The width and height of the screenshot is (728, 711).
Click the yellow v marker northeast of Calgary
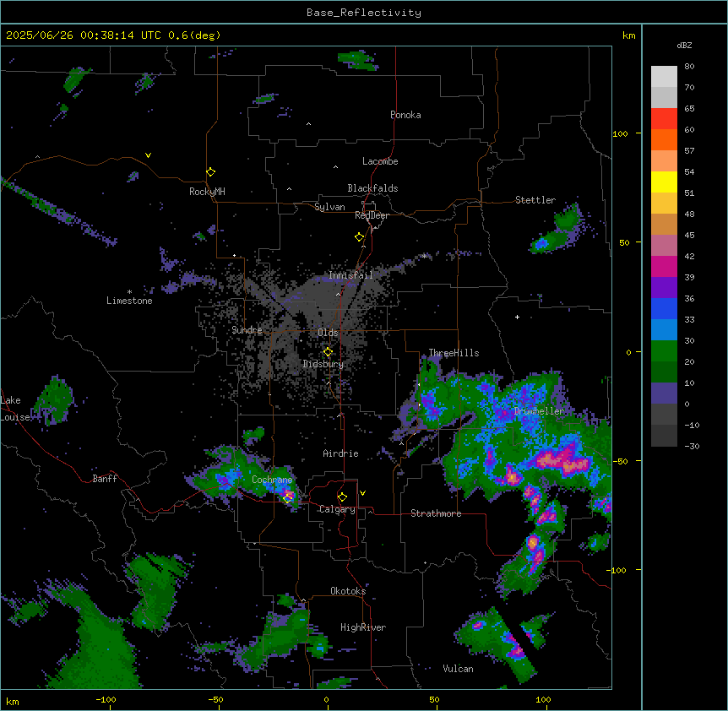click(x=362, y=493)
